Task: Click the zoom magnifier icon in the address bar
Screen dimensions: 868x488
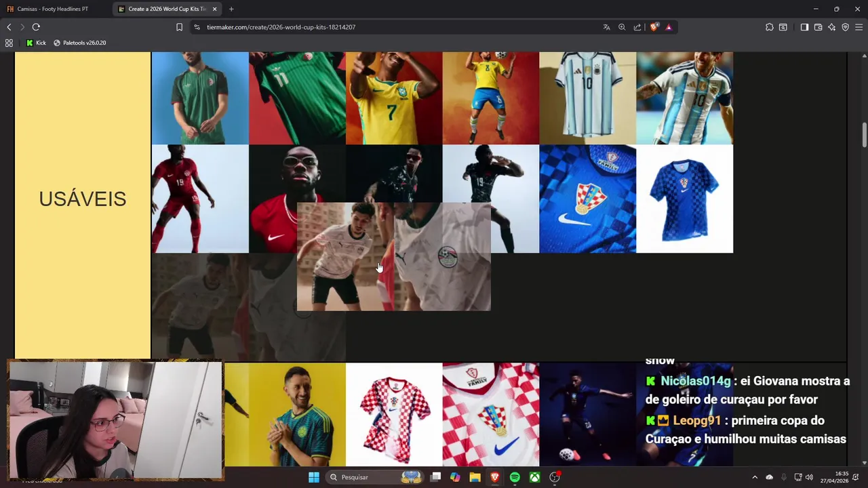Action: [622, 27]
